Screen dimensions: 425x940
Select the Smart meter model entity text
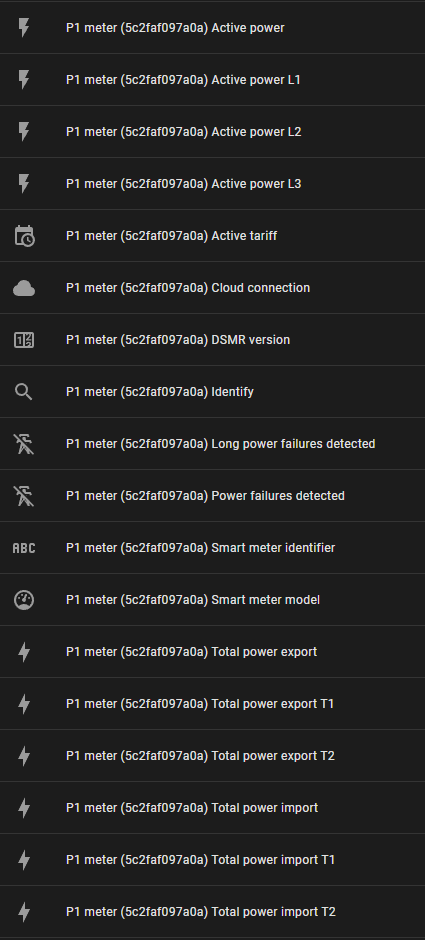tap(193, 599)
